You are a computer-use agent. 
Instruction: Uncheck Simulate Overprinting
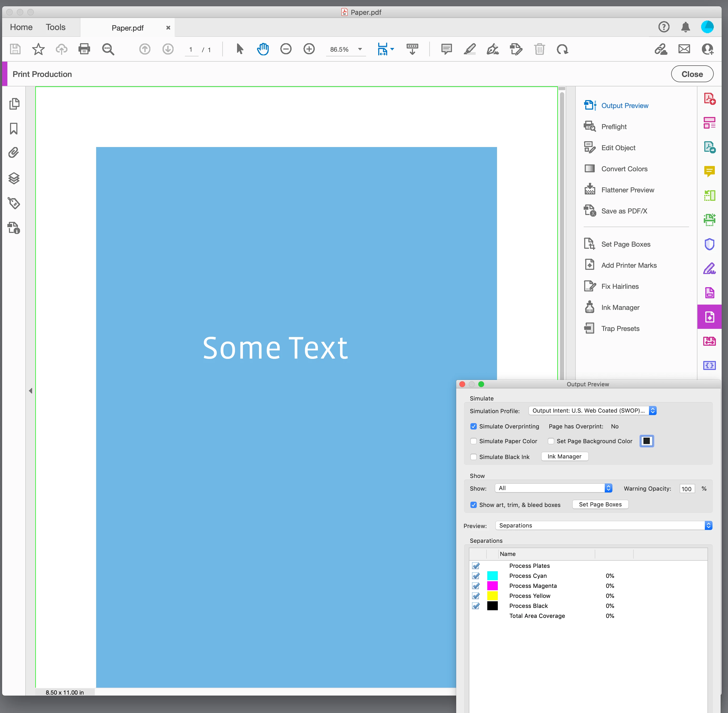tap(474, 426)
